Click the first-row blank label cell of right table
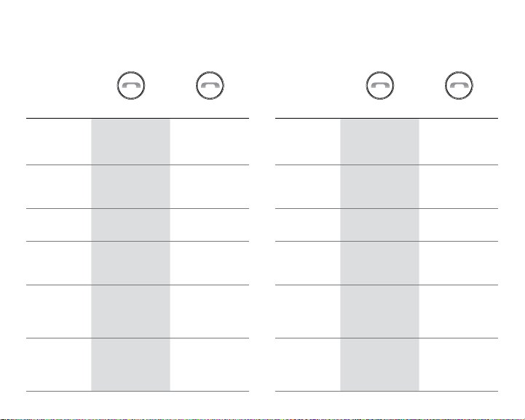525x420 pixels. (308, 141)
